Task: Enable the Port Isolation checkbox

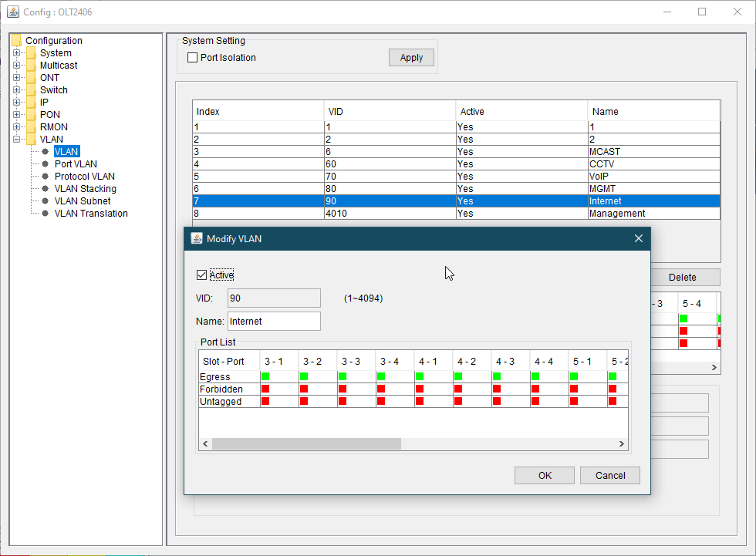Action: [193, 58]
